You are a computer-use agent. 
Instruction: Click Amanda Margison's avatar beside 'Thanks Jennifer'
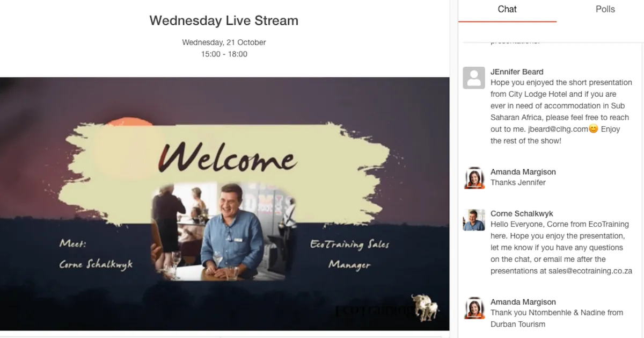[474, 178]
